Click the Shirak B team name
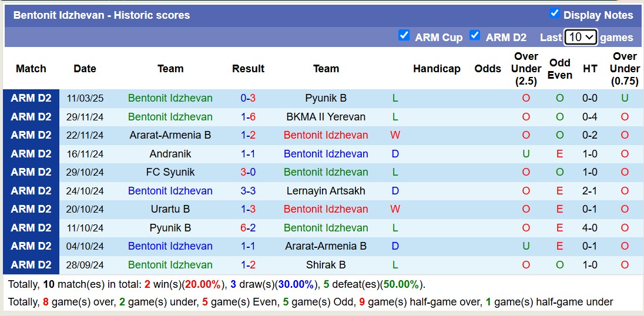Image resolution: width=644 pixels, height=316 pixels. point(326,265)
